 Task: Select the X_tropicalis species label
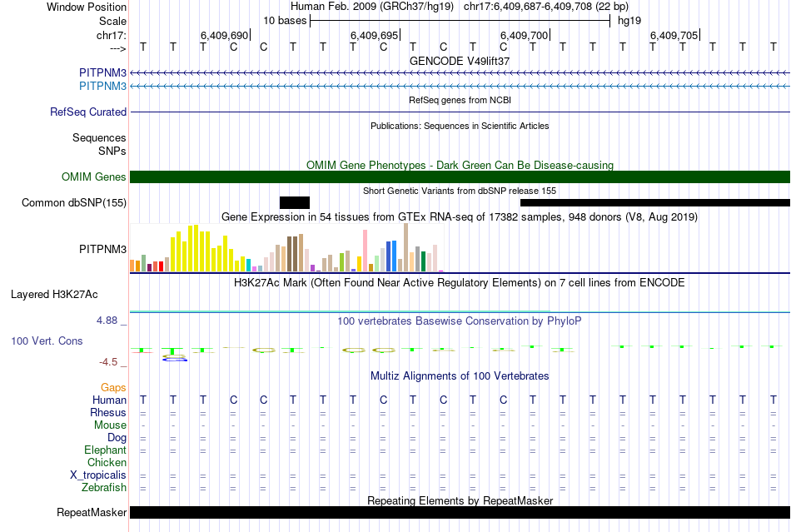[x=98, y=475]
